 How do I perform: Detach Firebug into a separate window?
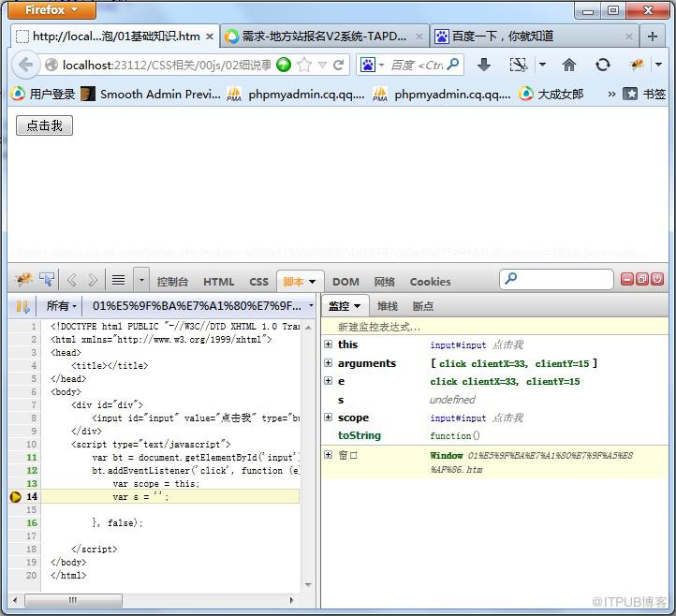point(642,279)
